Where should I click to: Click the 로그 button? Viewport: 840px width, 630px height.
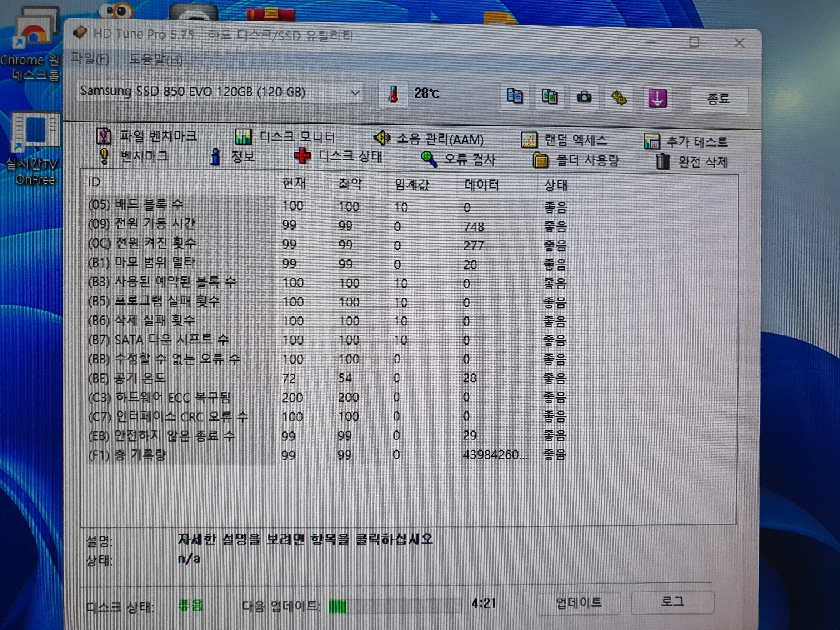(672, 602)
